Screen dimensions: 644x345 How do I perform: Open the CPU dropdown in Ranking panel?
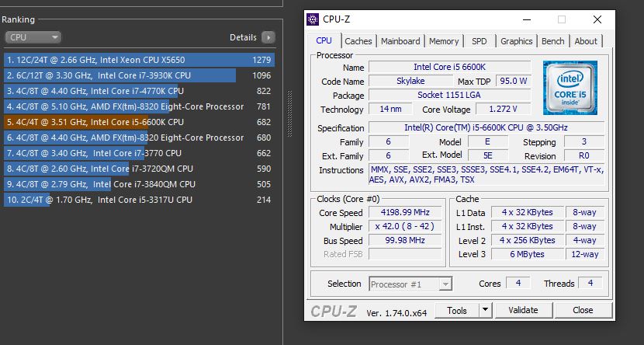33,37
